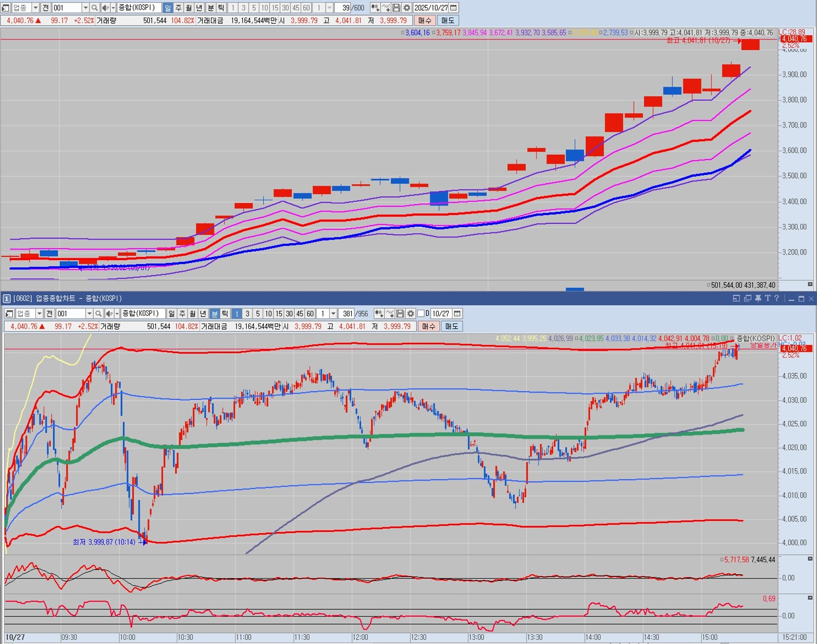Viewport: 817px width, 644px height.
Task: Click the T font size icon in title bar
Action: (767, 298)
